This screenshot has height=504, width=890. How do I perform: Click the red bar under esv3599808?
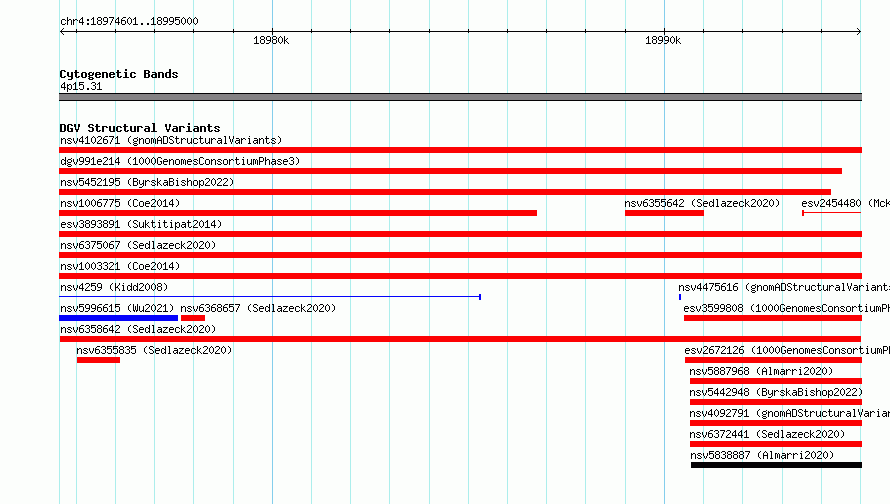(x=773, y=318)
